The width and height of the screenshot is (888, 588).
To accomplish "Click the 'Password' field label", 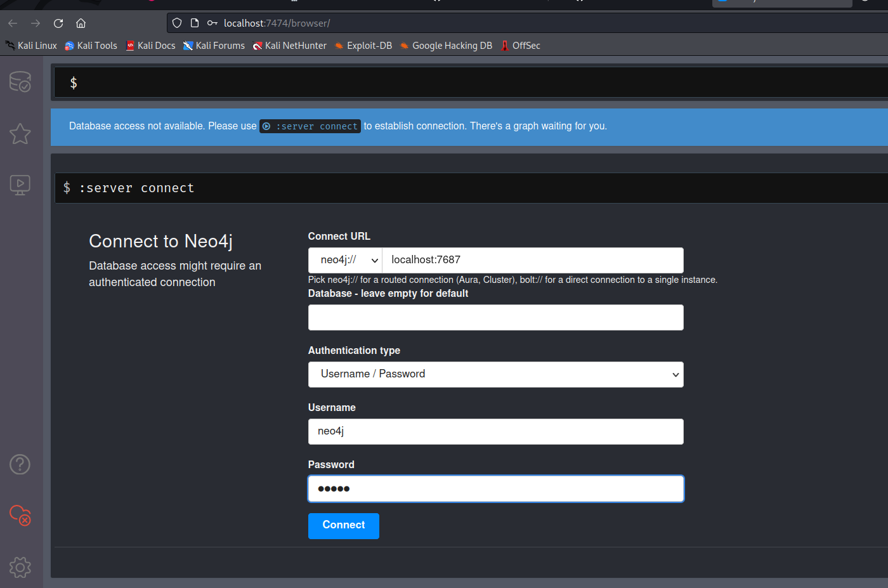I will [x=331, y=464].
